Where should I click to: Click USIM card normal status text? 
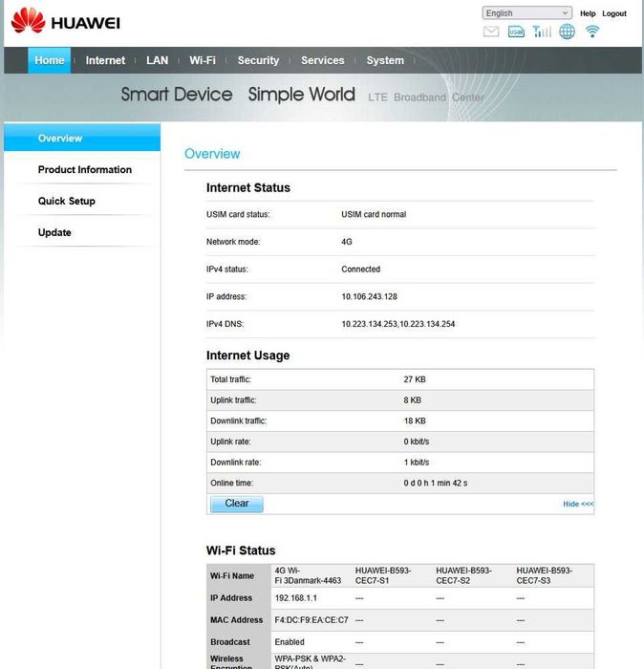[x=374, y=214]
